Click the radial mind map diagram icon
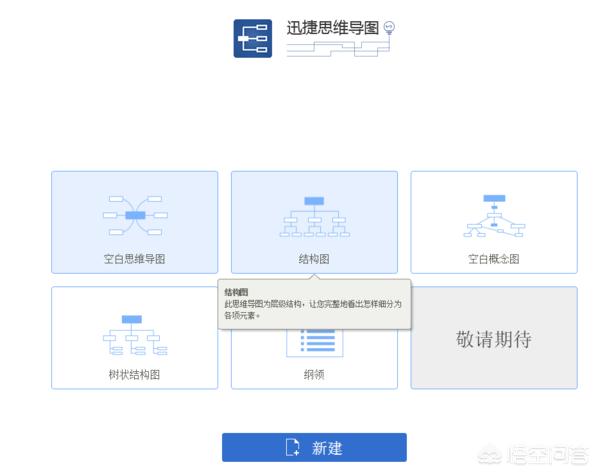600x476 pixels. coord(135,215)
